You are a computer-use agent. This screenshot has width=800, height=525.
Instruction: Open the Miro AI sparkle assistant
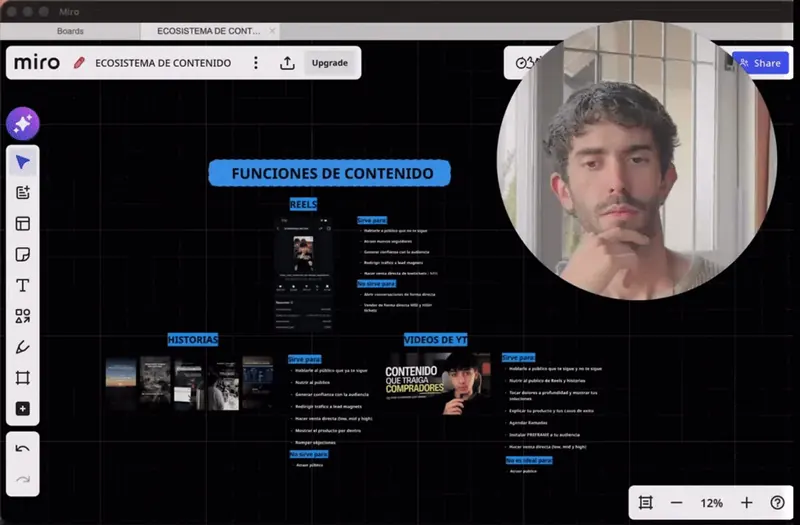22,123
